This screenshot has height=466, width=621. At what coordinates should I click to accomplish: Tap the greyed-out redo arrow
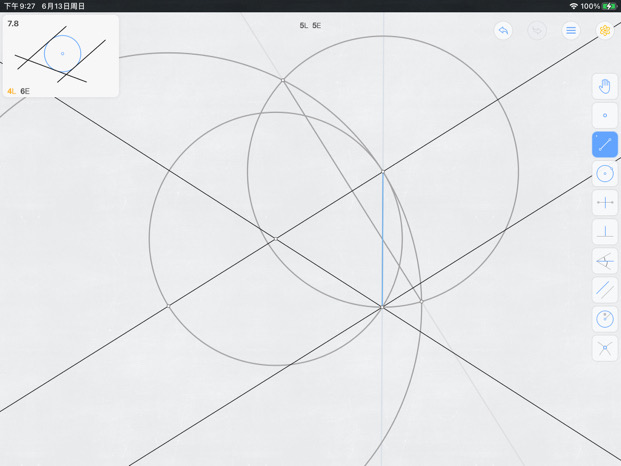coord(537,30)
